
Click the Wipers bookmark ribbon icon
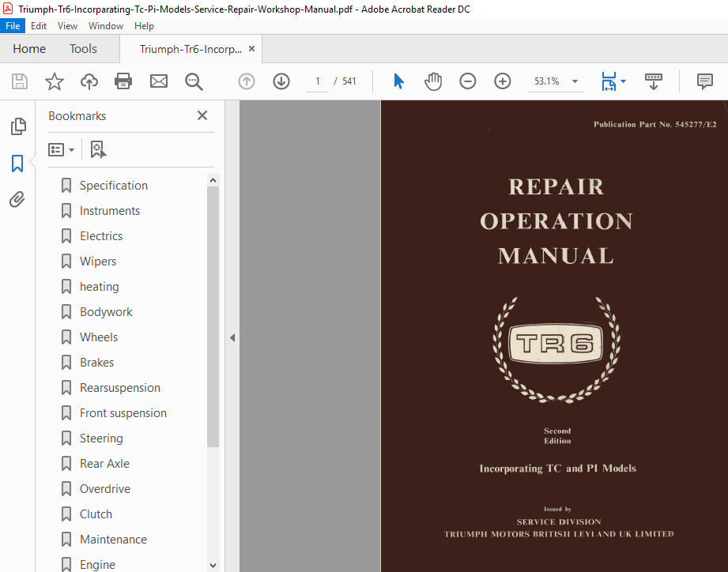click(x=66, y=262)
